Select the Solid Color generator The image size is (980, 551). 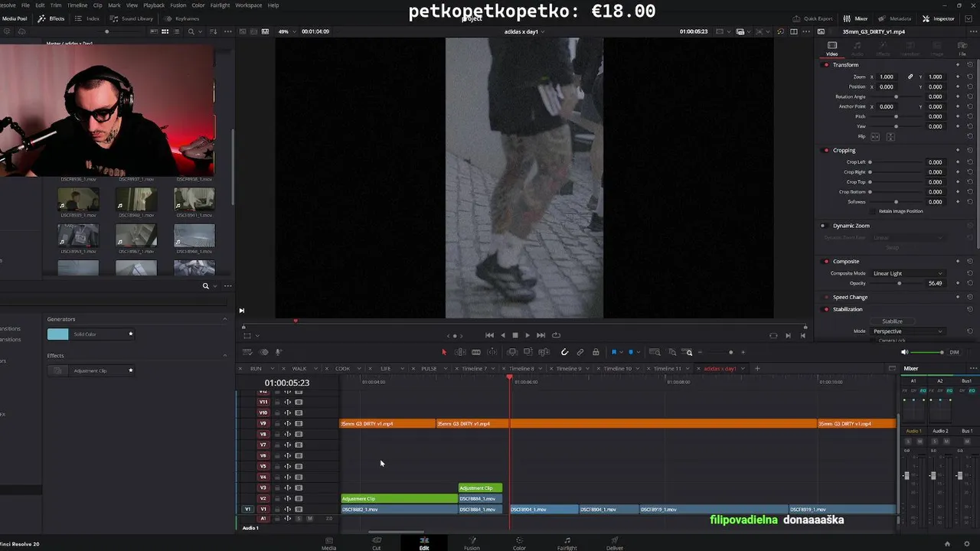point(90,334)
